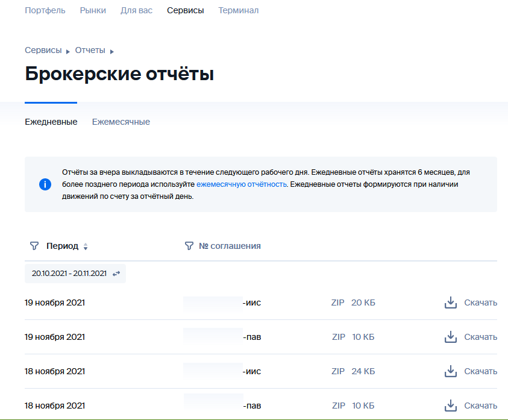Click the funnel icon beside № соглашения
Viewport: 508px width, 420px height.
click(189, 246)
